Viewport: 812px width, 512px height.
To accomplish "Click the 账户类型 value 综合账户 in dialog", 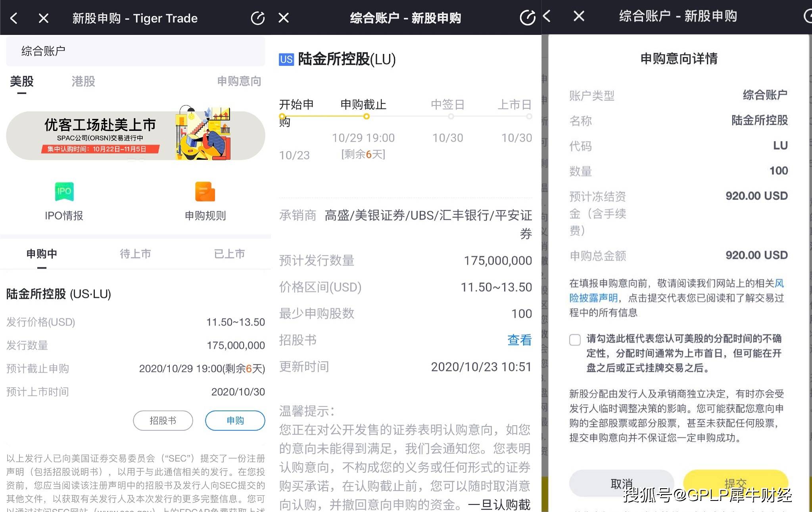I will [765, 95].
